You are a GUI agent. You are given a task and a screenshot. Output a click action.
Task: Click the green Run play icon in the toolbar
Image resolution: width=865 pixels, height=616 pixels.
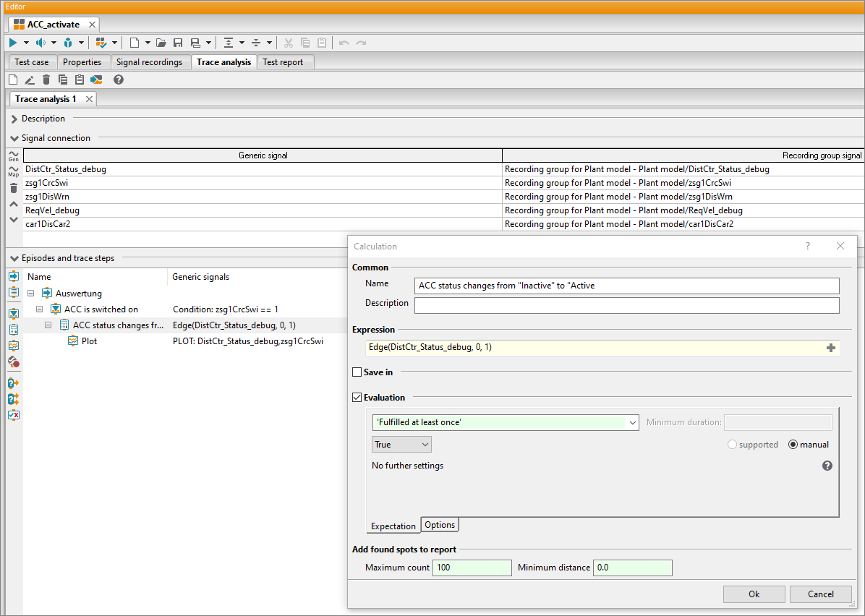[13, 43]
